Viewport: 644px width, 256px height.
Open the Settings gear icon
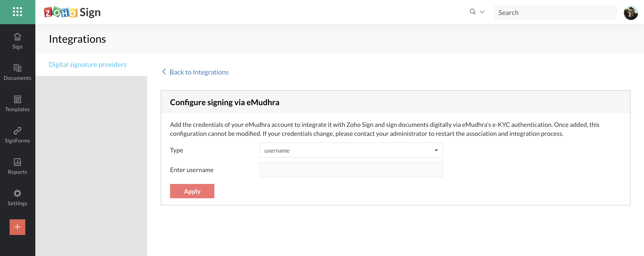[x=17, y=193]
